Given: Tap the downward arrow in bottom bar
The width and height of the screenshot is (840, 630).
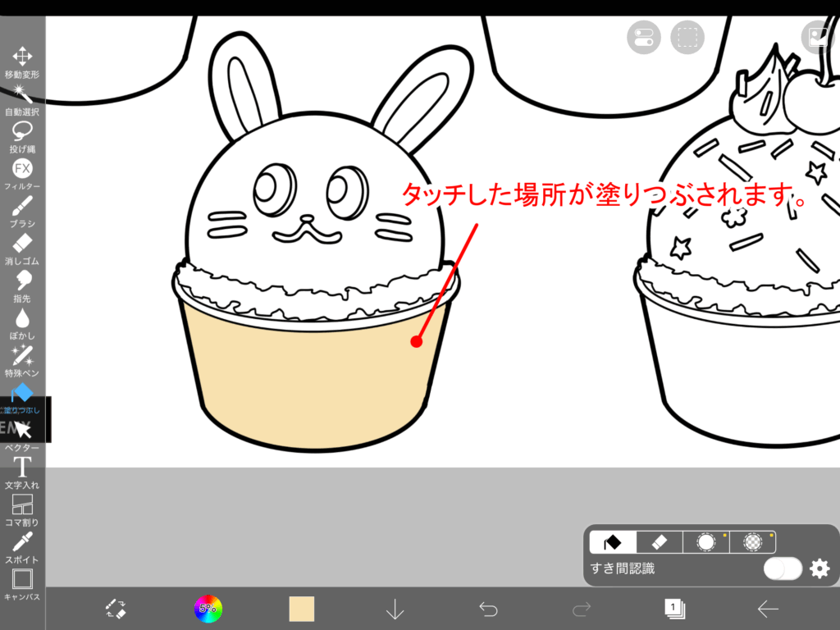Looking at the screenshot, I should [x=395, y=609].
